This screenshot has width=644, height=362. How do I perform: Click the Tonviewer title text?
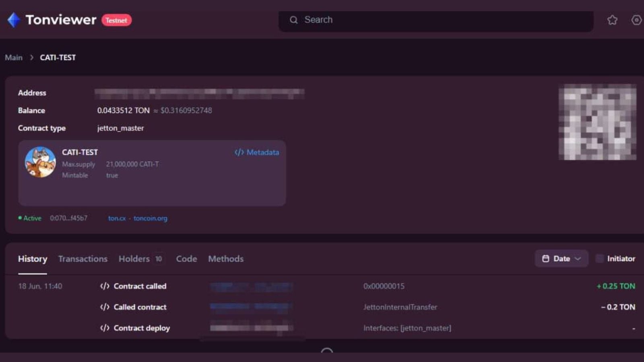pyautogui.click(x=61, y=20)
